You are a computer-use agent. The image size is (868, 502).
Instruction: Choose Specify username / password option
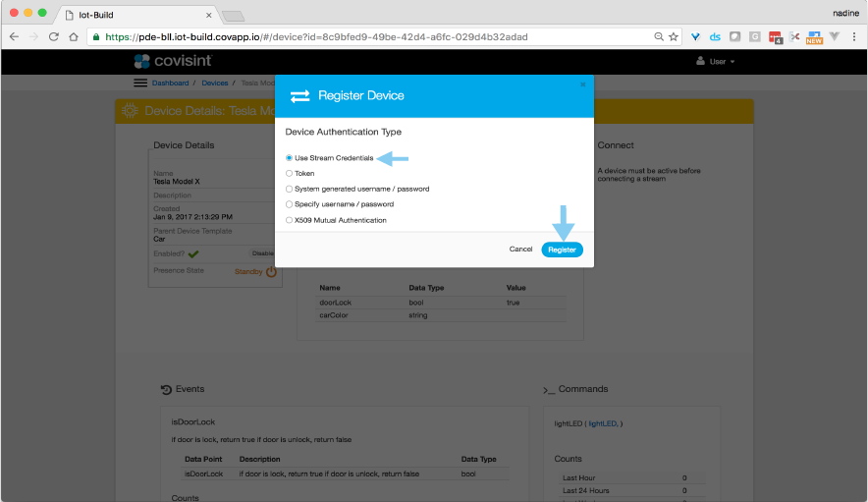coord(289,204)
